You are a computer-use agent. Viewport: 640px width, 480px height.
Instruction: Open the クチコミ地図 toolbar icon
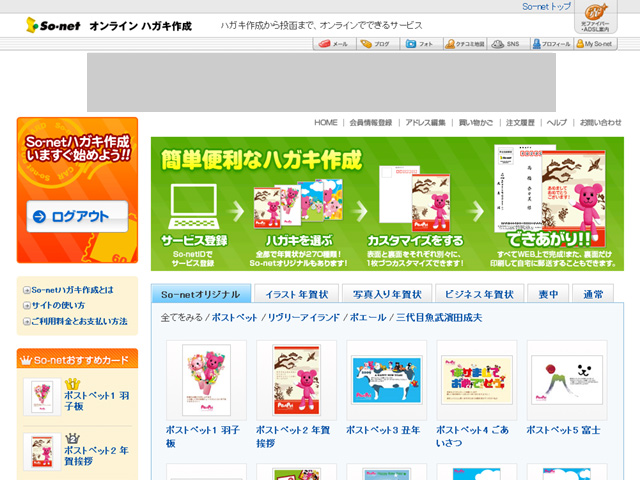tap(465, 44)
